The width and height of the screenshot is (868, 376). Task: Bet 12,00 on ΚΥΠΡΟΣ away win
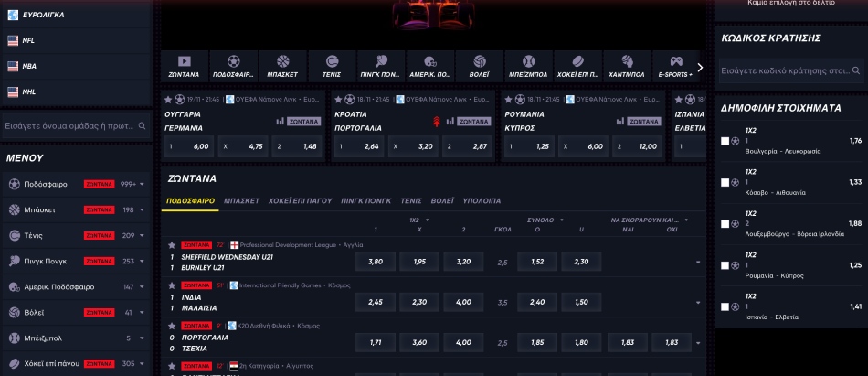pyautogui.click(x=637, y=146)
